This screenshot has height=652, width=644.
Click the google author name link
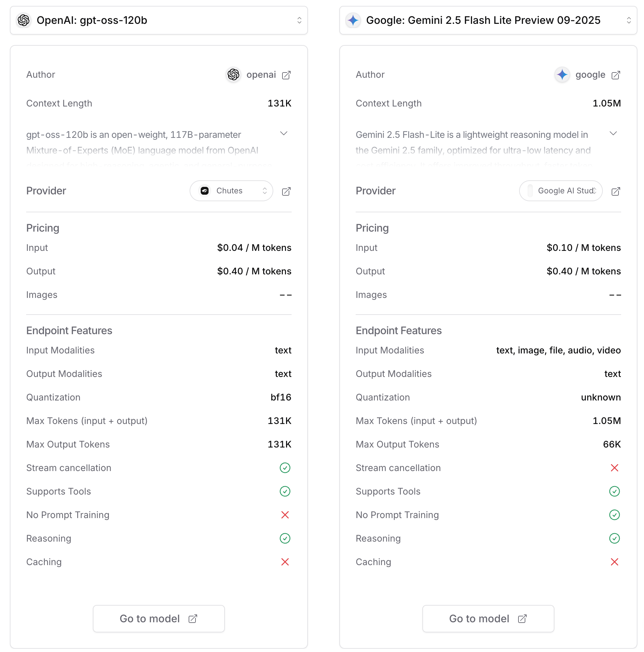tap(590, 74)
